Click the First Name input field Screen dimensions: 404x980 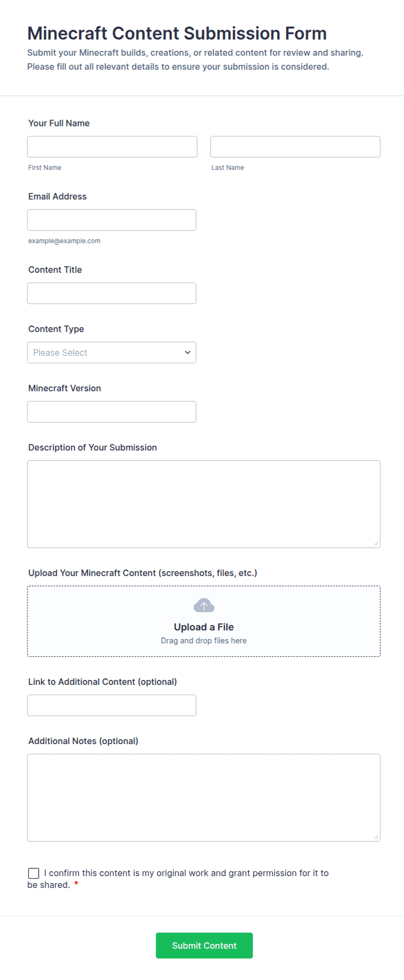112,147
